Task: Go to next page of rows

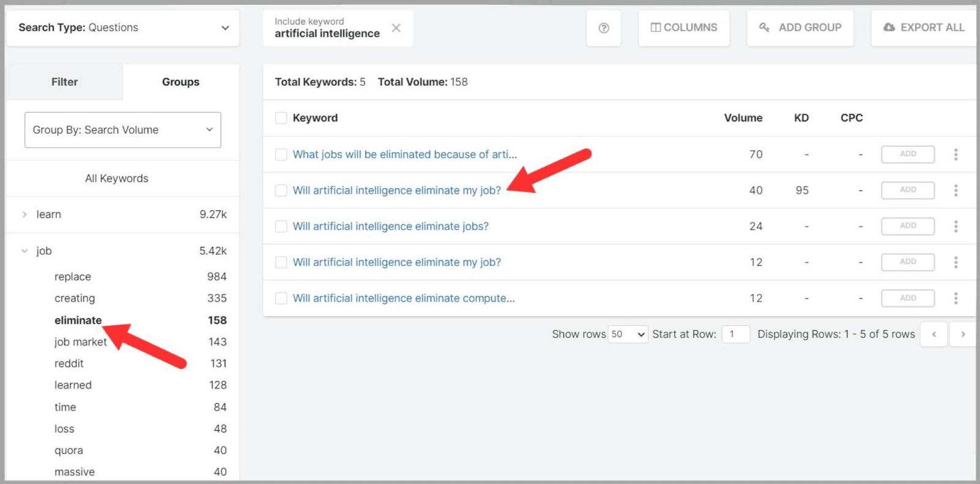Action: point(963,335)
